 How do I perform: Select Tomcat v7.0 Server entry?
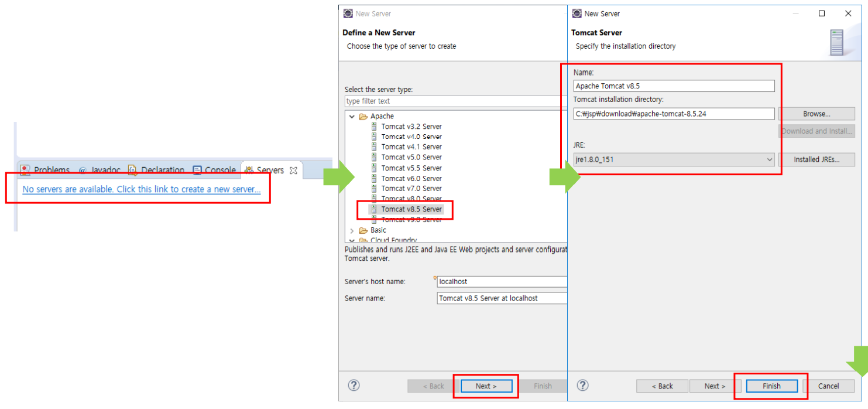click(x=406, y=189)
